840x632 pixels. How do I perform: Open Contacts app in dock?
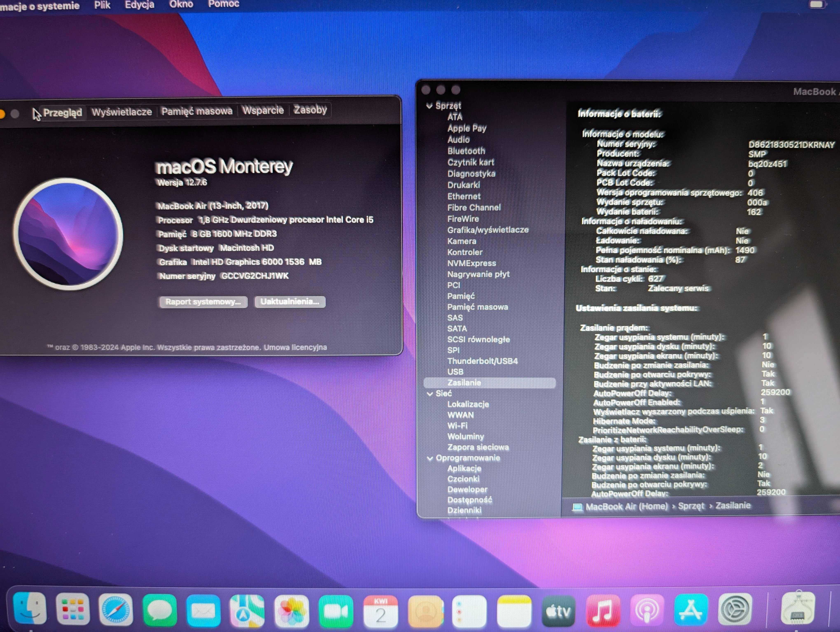(x=425, y=611)
